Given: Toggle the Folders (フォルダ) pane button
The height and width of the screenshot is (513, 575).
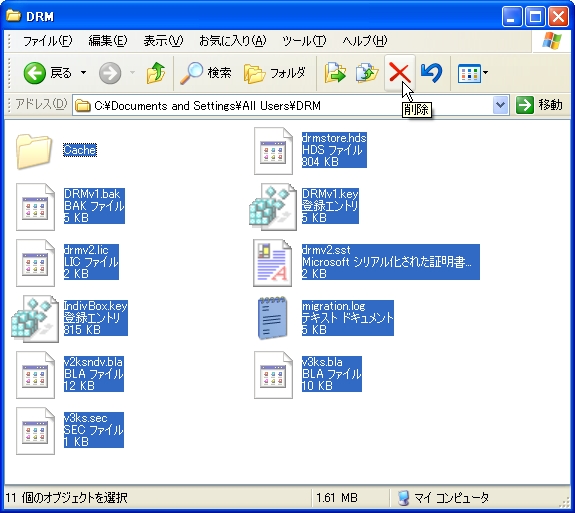Looking at the screenshot, I should [274, 73].
